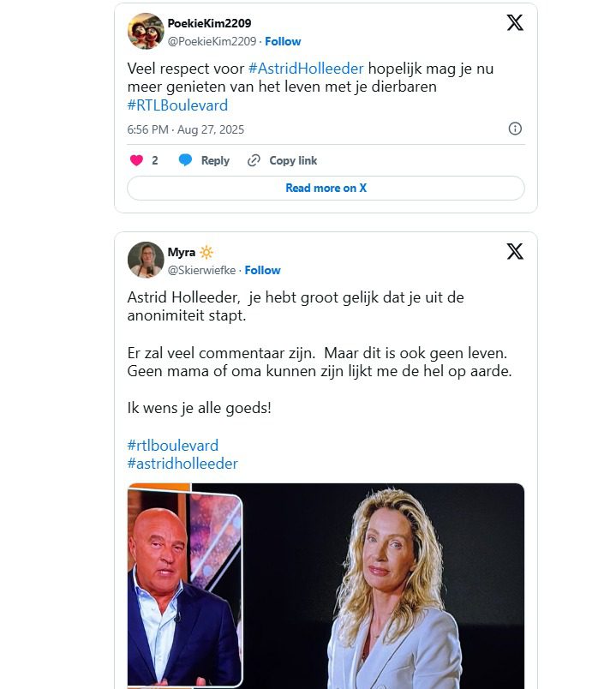This screenshot has width=616, height=689.
Task: Open the #RTLBoulevard hashtag link
Action: [177, 105]
